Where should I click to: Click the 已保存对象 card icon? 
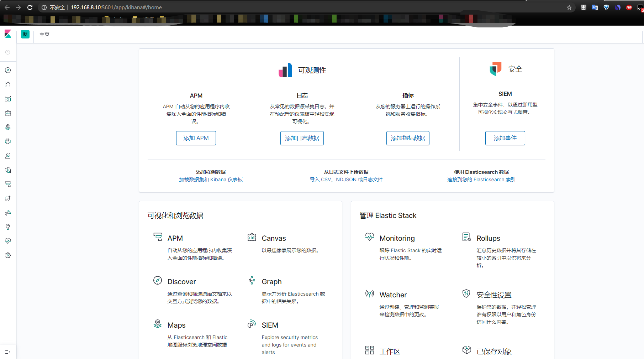[x=467, y=350]
